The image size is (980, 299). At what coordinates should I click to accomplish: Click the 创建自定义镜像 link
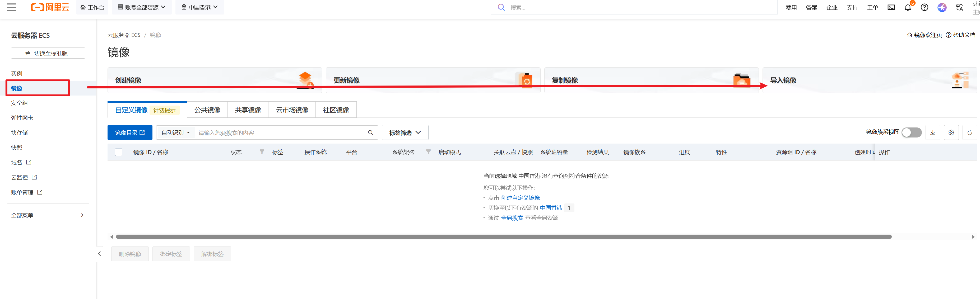coord(520,198)
